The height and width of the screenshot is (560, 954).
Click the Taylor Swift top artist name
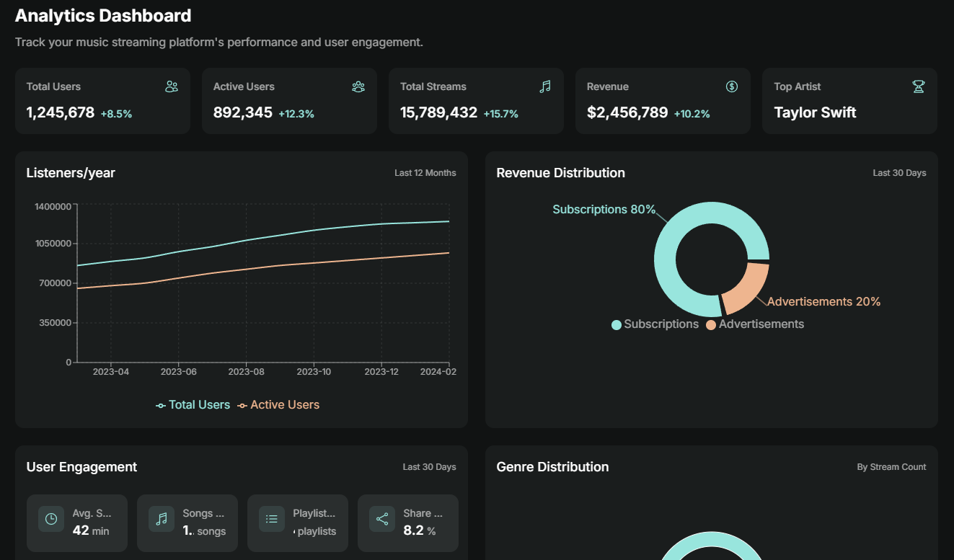click(816, 112)
